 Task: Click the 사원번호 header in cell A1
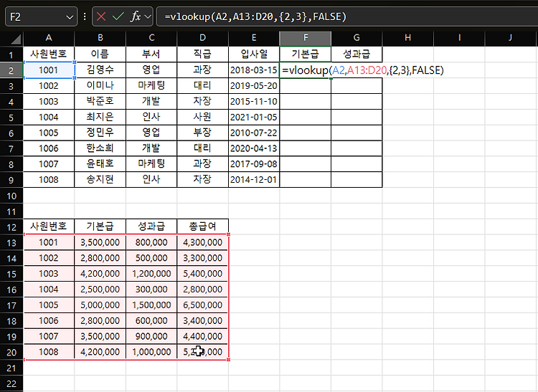click(48, 54)
